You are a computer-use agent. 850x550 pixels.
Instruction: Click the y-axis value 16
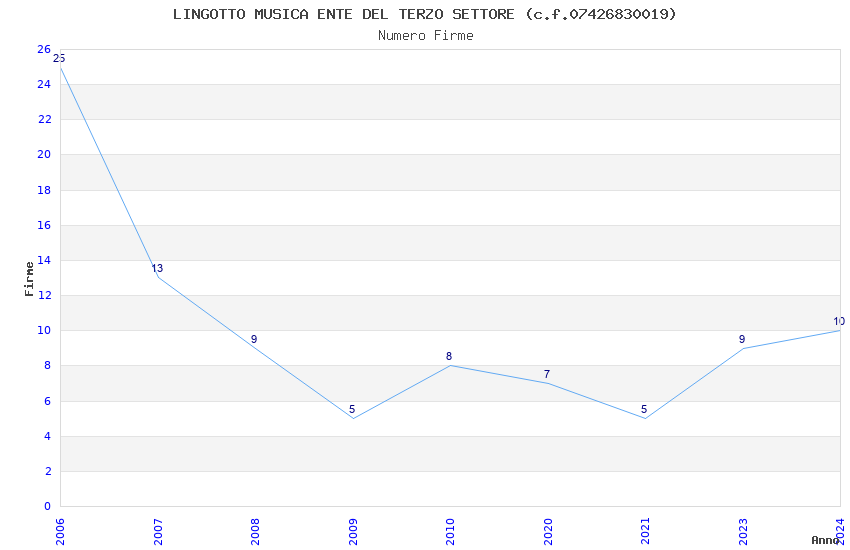pos(44,225)
